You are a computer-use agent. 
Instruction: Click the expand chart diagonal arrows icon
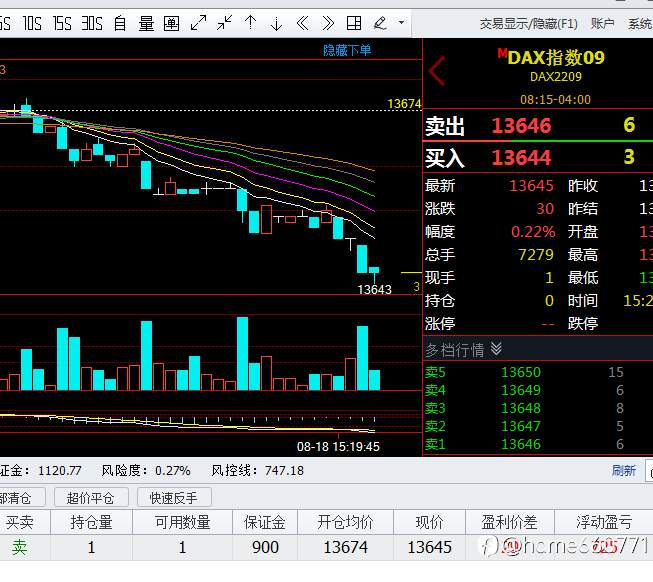coord(198,23)
